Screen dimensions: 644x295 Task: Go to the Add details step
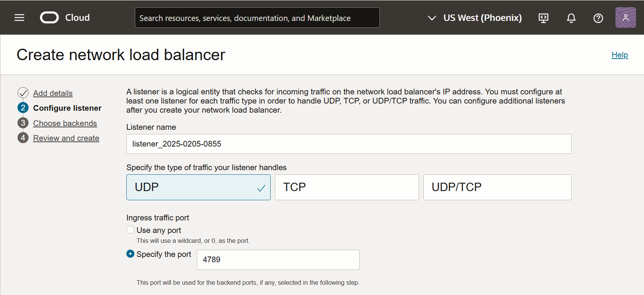[53, 93]
